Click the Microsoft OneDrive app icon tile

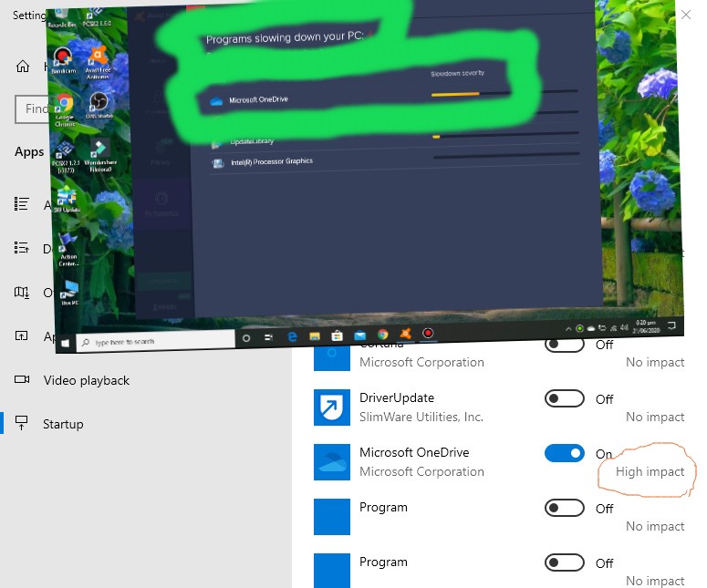(x=332, y=462)
